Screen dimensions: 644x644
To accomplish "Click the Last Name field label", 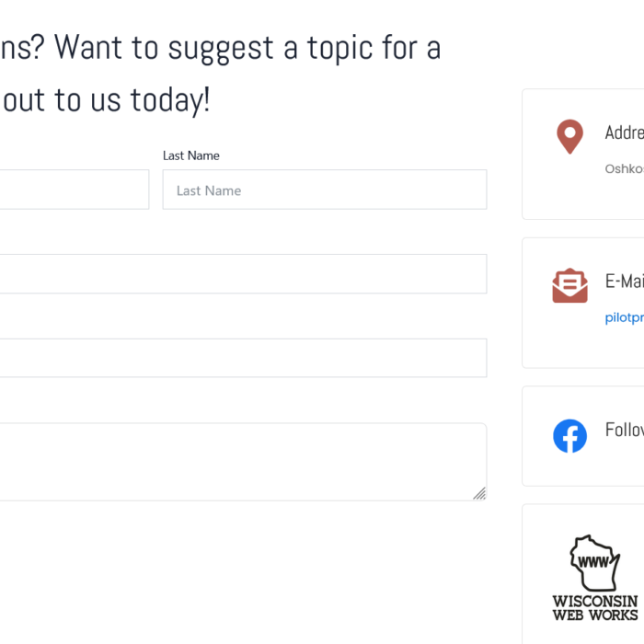I will pyautogui.click(x=191, y=155).
